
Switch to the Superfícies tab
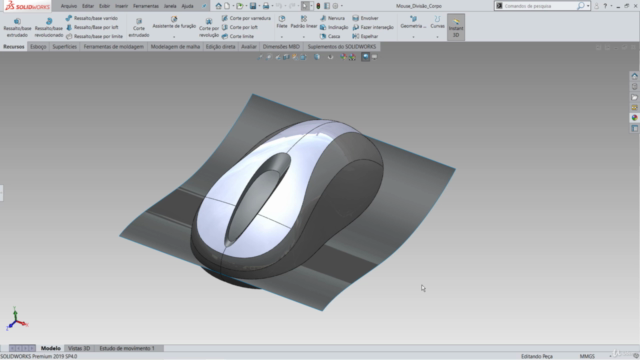(64, 47)
